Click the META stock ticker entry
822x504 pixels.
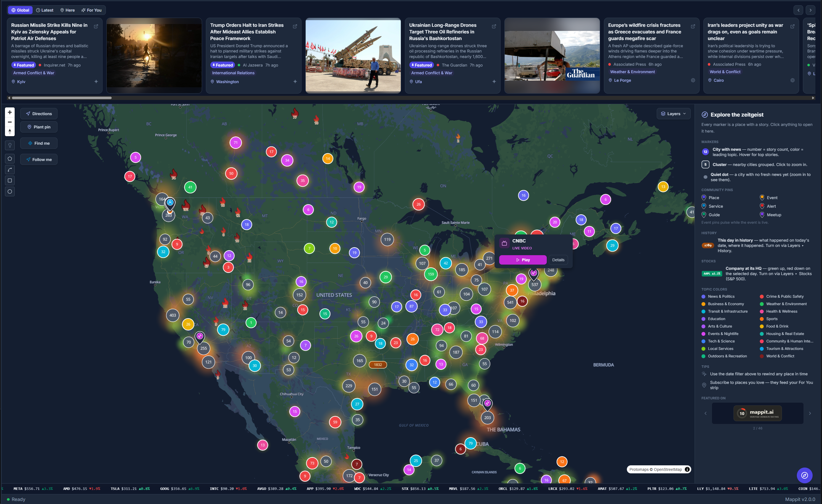[33, 489]
